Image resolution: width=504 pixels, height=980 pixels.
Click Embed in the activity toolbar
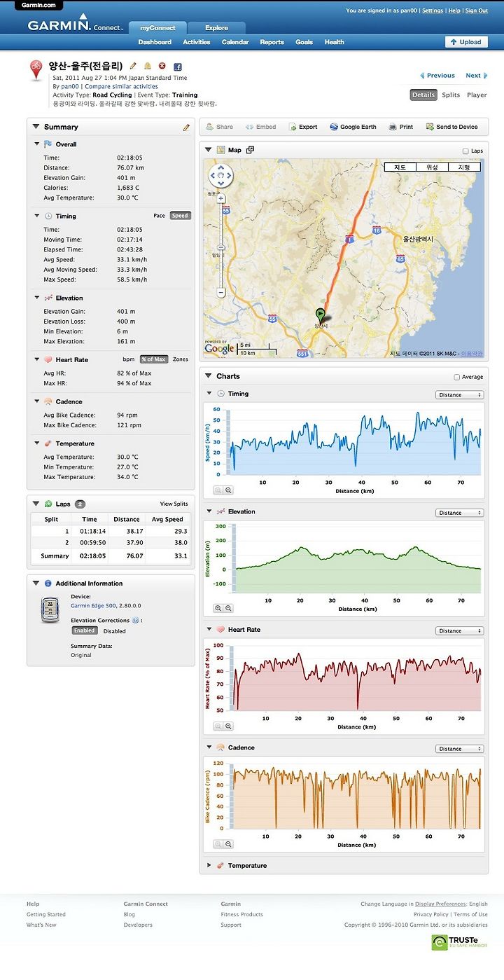point(261,127)
